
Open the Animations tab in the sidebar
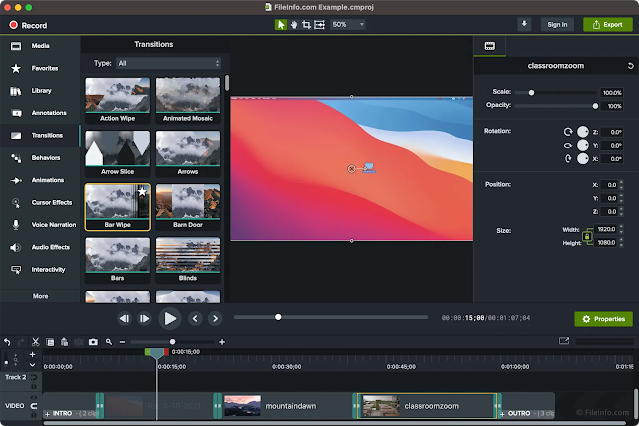(40, 180)
